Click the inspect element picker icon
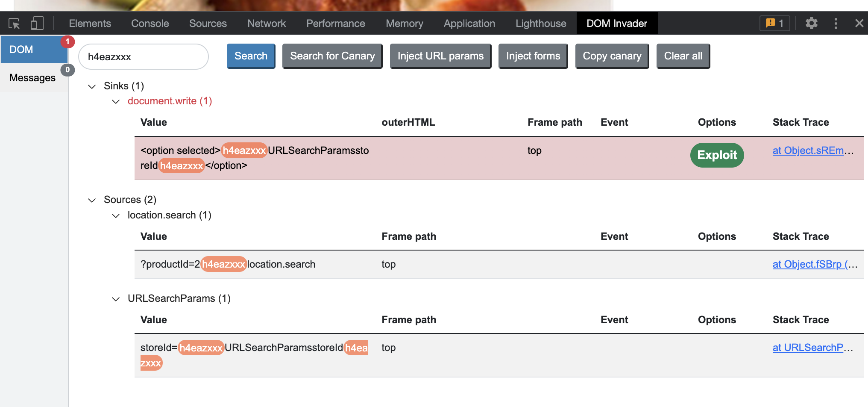 [14, 24]
